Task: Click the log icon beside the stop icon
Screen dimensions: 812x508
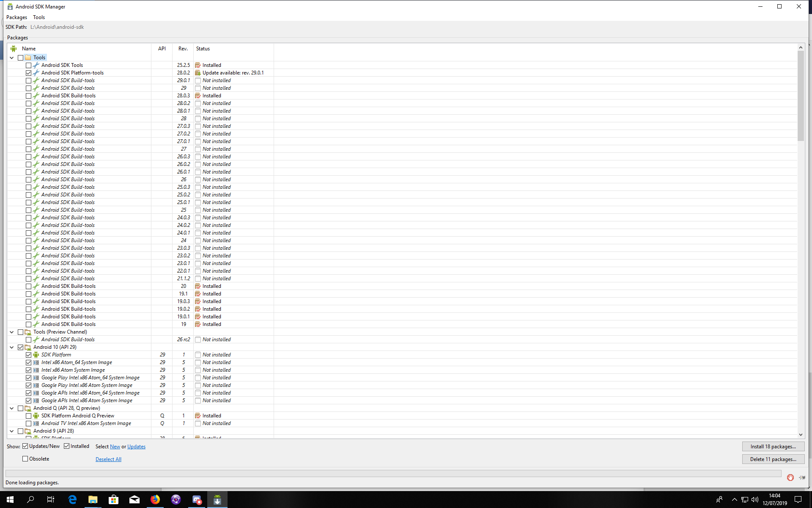Action: 802,478
